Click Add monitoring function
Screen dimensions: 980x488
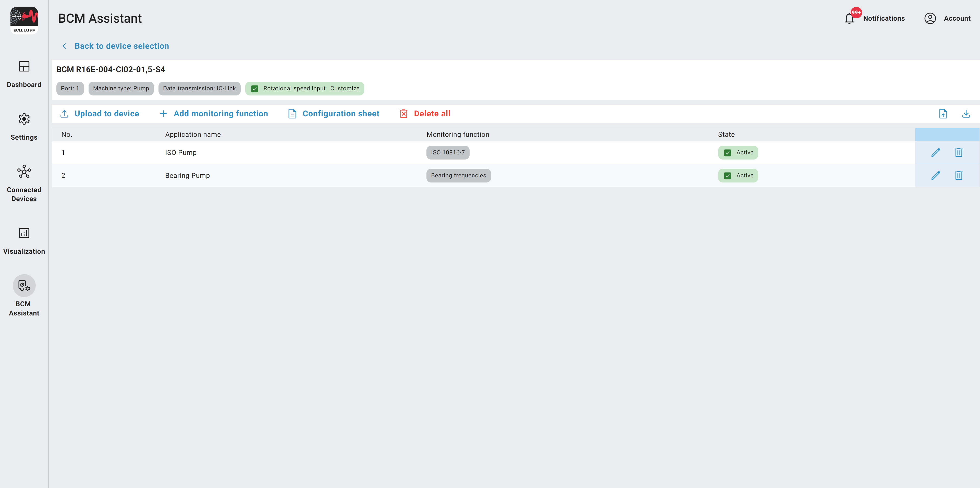pyautogui.click(x=214, y=114)
